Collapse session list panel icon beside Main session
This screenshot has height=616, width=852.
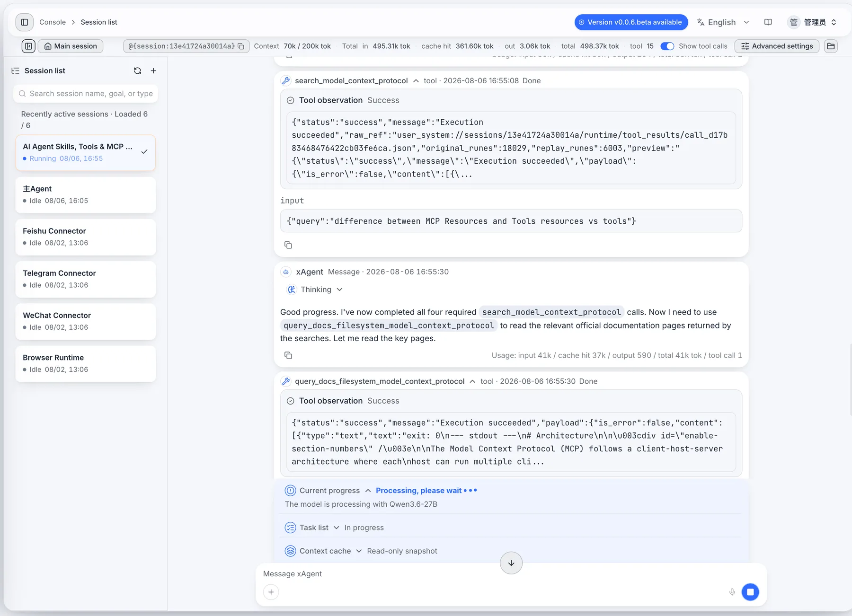click(28, 46)
